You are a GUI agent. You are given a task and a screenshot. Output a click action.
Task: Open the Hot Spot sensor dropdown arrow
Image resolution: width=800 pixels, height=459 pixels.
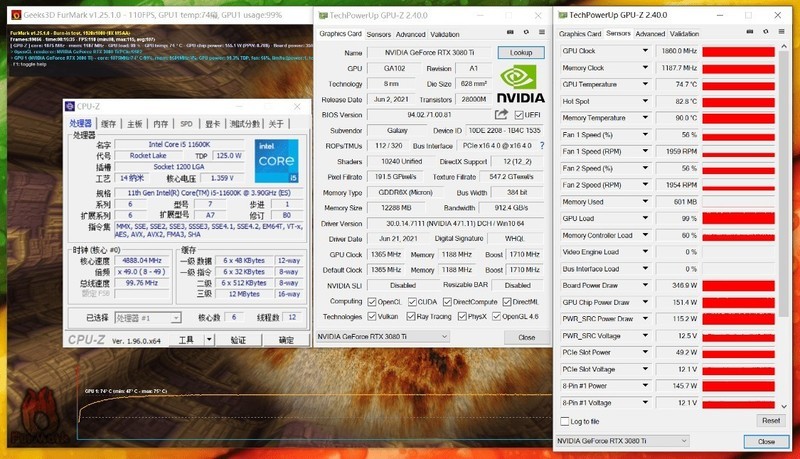pos(645,101)
